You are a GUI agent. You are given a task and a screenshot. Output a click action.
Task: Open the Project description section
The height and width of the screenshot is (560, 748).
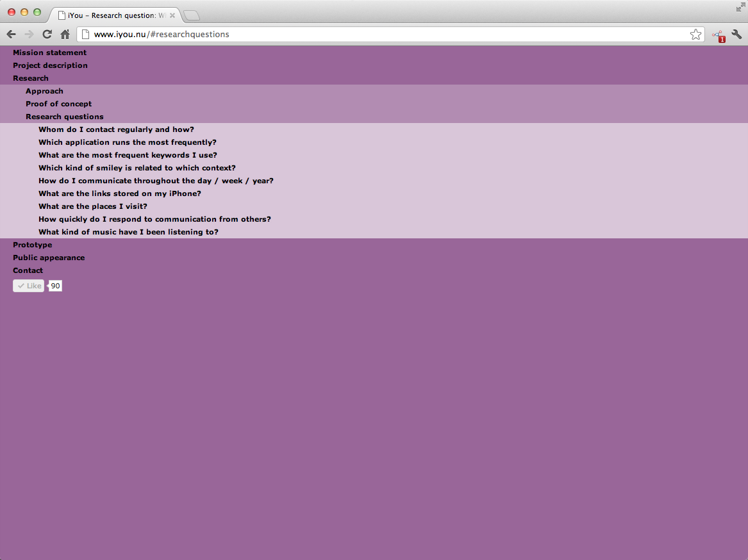tap(50, 65)
